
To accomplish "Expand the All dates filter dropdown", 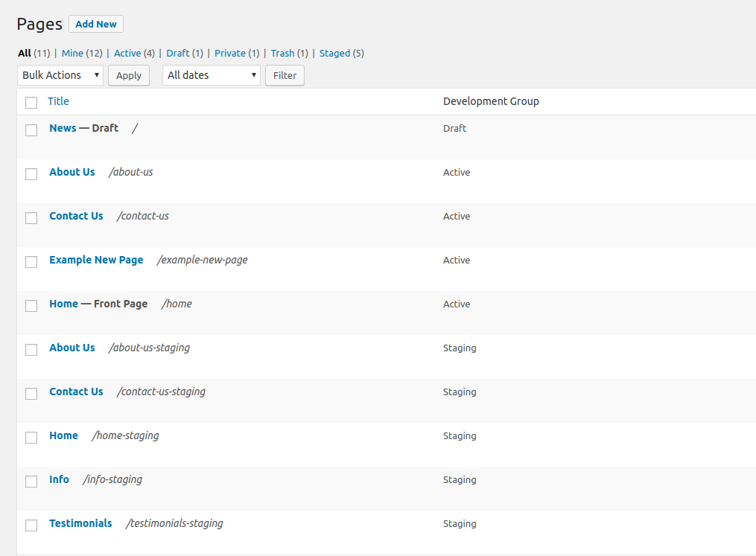I will click(x=212, y=75).
